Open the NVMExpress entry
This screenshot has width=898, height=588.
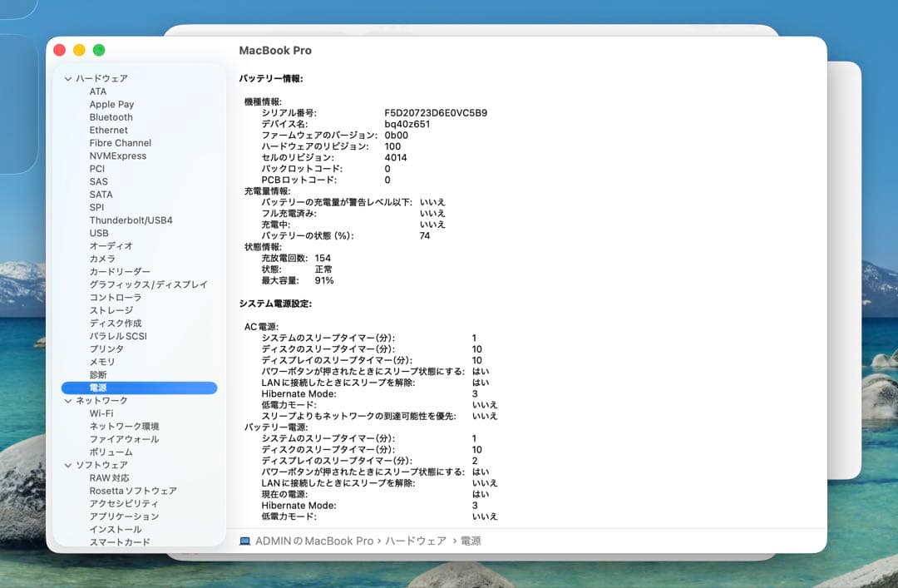(x=118, y=156)
